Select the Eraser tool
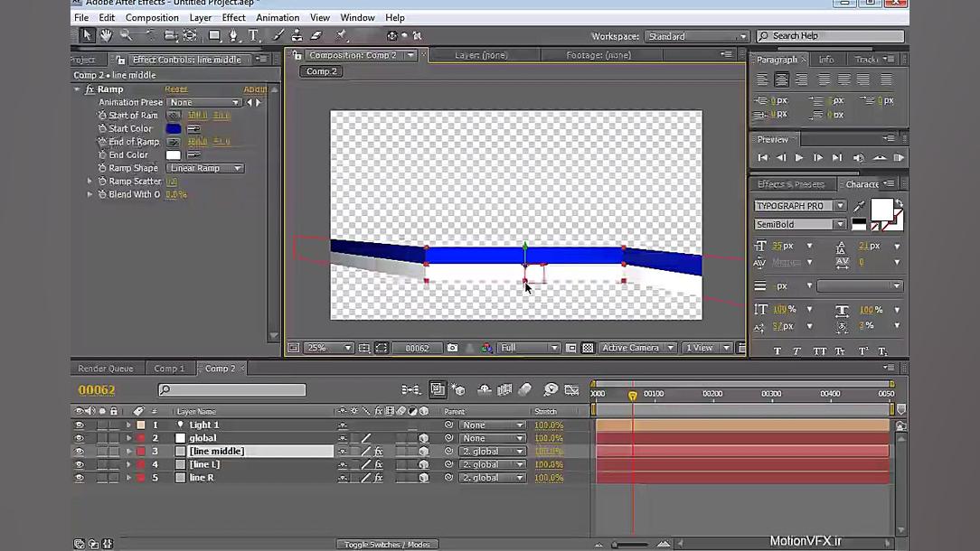Image resolution: width=980 pixels, height=551 pixels. coord(316,35)
